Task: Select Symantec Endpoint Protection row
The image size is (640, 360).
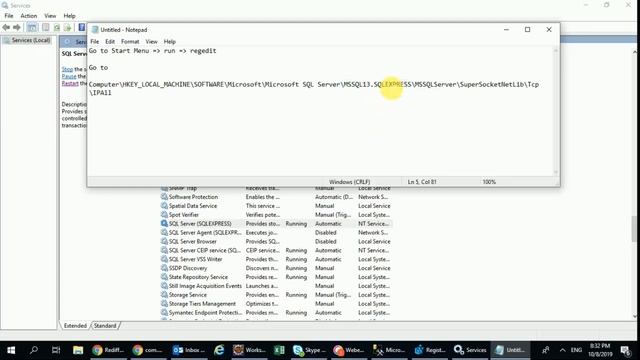Action: [x=276, y=313]
